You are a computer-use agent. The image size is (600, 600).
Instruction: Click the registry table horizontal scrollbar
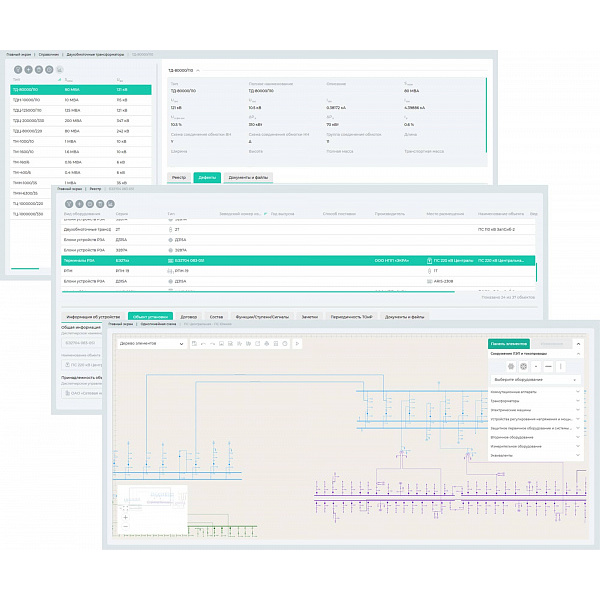click(x=258, y=292)
